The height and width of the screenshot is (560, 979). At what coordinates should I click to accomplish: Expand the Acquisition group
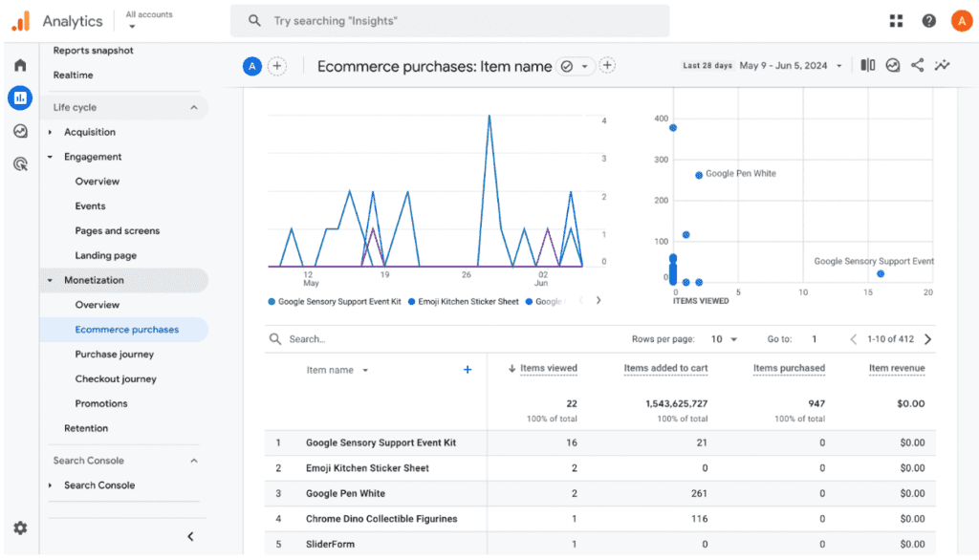click(50, 132)
